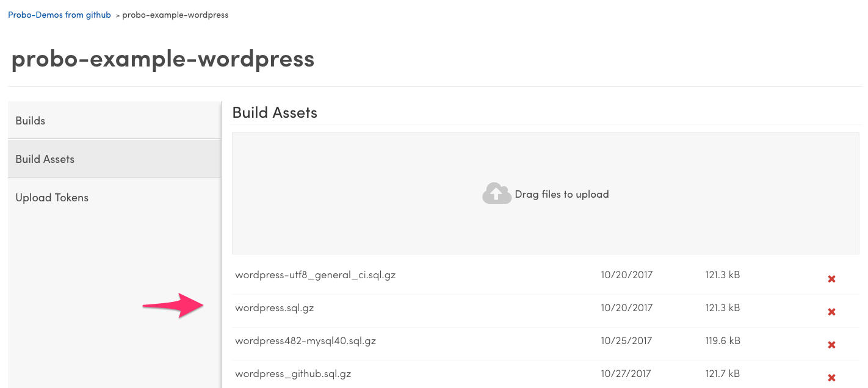Click the red X beside wordpress482-mysql40.sql.gz

[x=831, y=344]
